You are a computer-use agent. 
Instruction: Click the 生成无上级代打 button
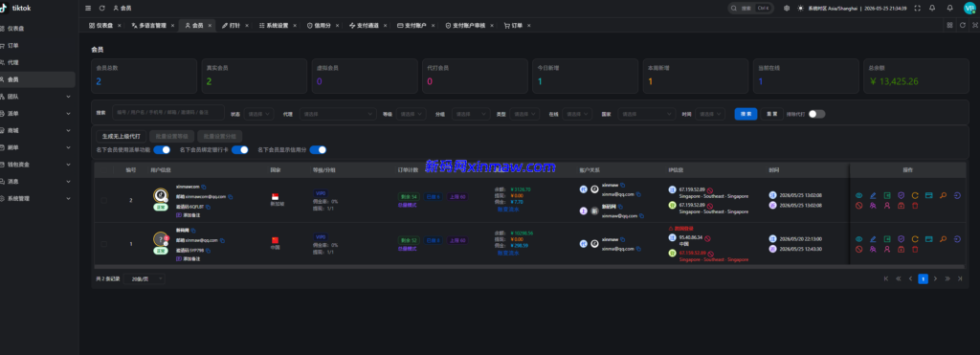click(122, 136)
